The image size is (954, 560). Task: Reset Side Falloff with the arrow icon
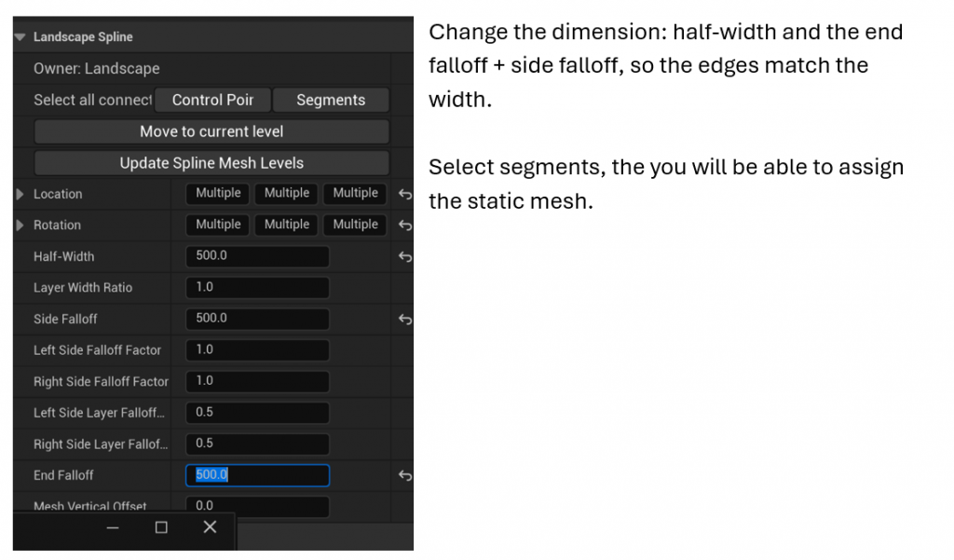[405, 319]
